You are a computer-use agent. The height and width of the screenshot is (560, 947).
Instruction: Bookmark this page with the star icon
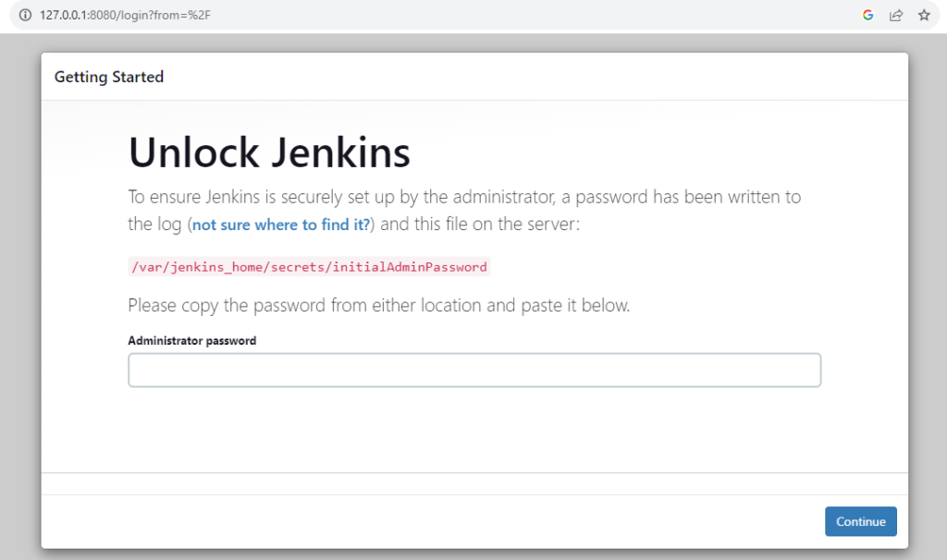[923, 16]
